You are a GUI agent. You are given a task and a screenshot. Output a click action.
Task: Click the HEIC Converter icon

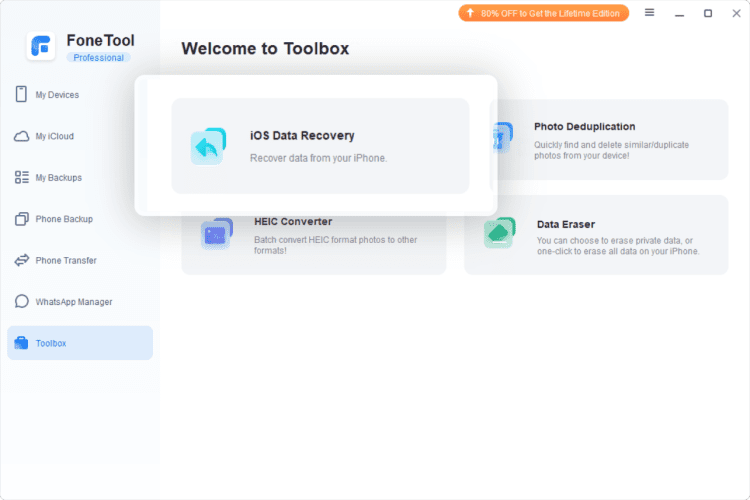[x=216, y=235]
